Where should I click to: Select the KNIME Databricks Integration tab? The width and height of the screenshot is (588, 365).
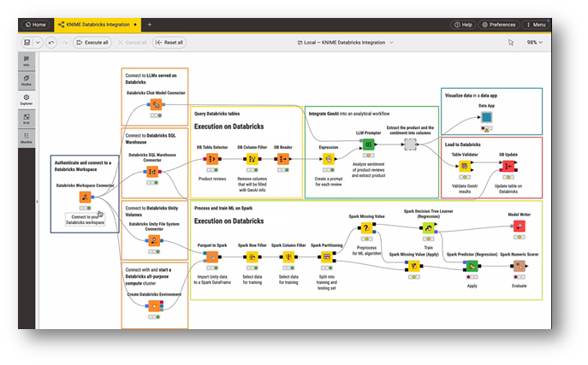pyautogui.click(x=98, y=25)
